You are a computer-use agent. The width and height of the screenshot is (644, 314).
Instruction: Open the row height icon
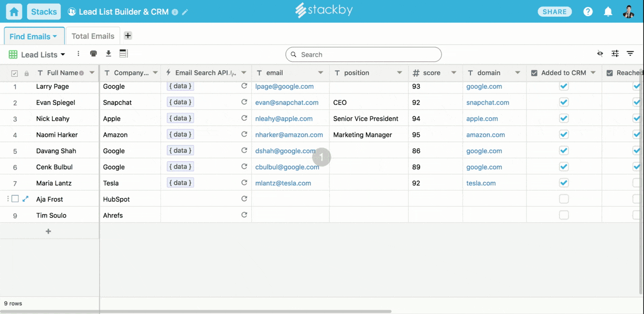[x=123, y=54]
